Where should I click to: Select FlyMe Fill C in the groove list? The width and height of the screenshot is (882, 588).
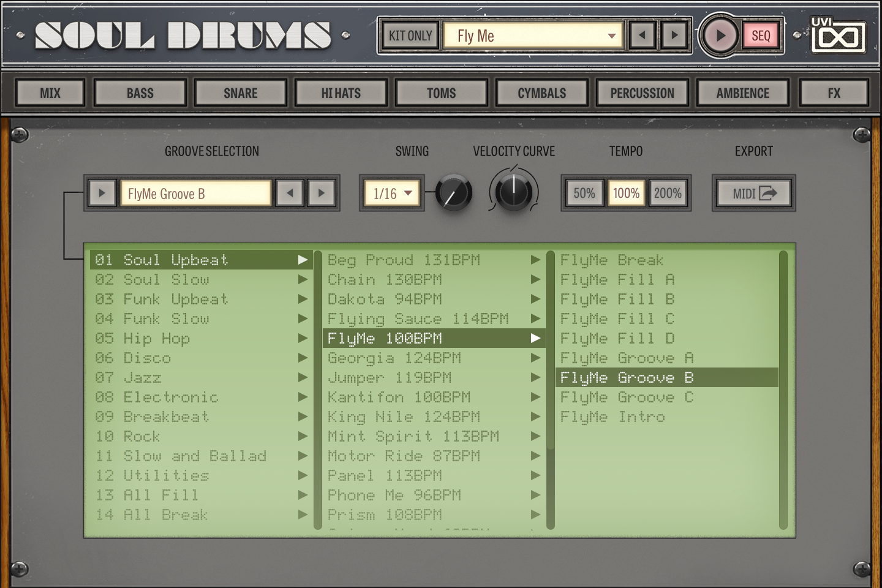tap(615, 318)
